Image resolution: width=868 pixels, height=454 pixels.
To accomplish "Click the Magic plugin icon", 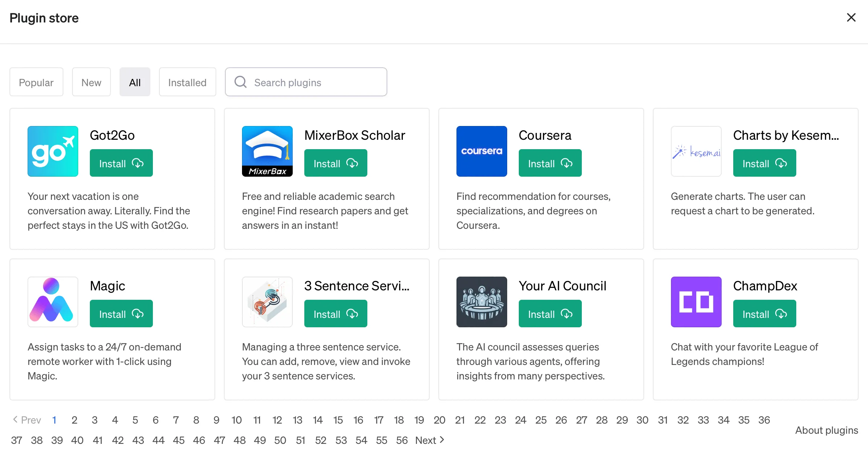I will pos(53,301).
